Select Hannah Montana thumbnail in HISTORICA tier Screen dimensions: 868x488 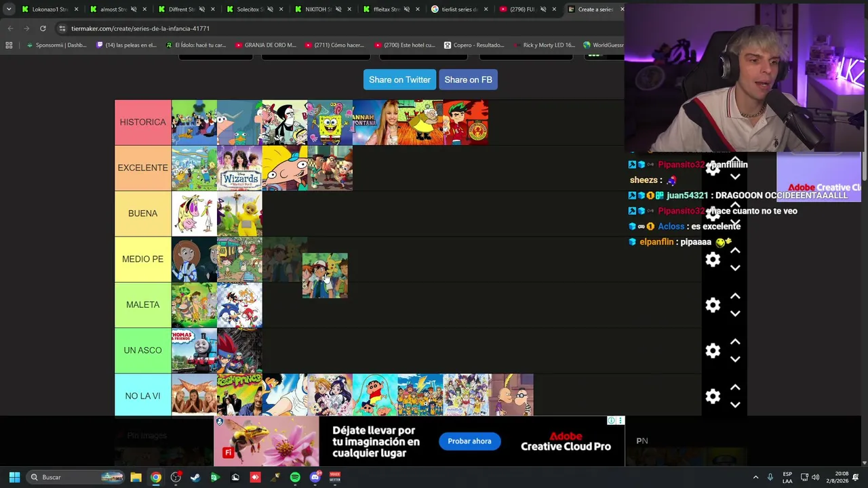click(375, 123)
